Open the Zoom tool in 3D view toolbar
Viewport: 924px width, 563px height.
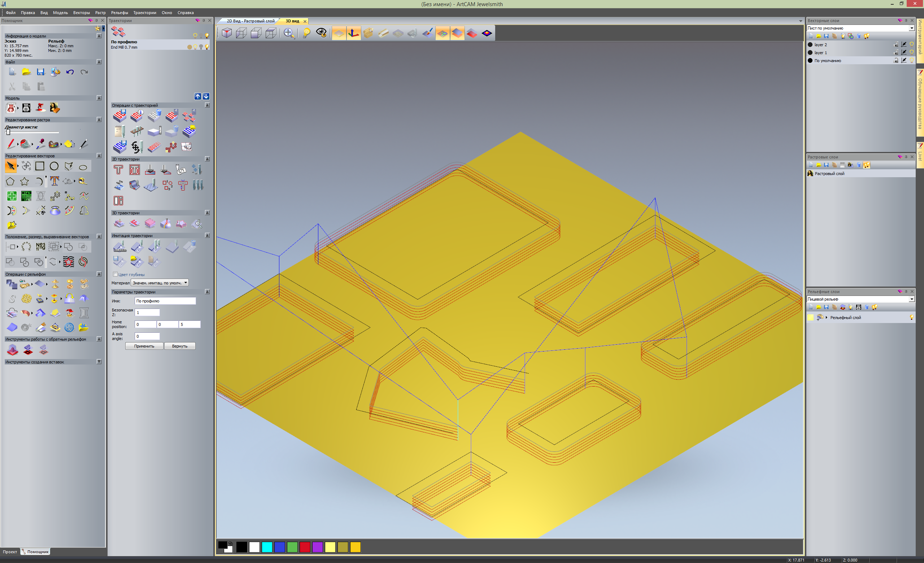tap(288, 33)
